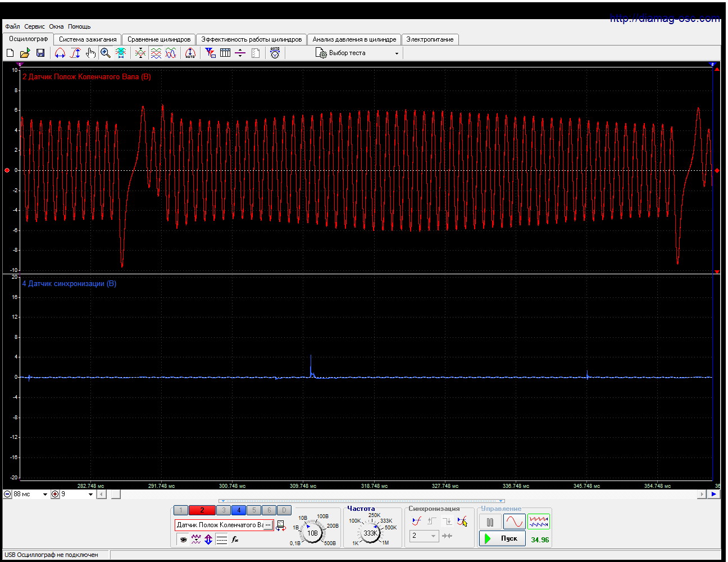Select rising edge sync mode icon

coord(416,521)
